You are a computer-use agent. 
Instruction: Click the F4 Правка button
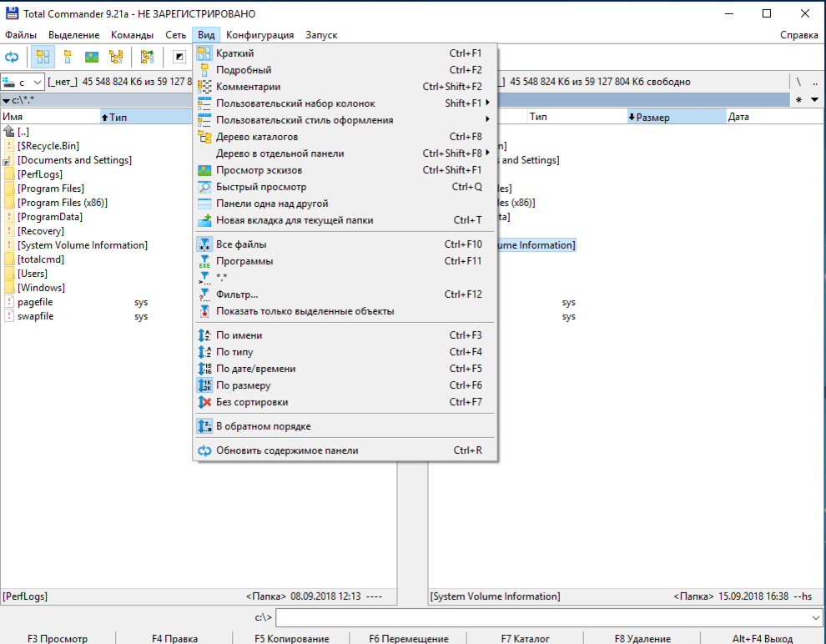(174, 638)
